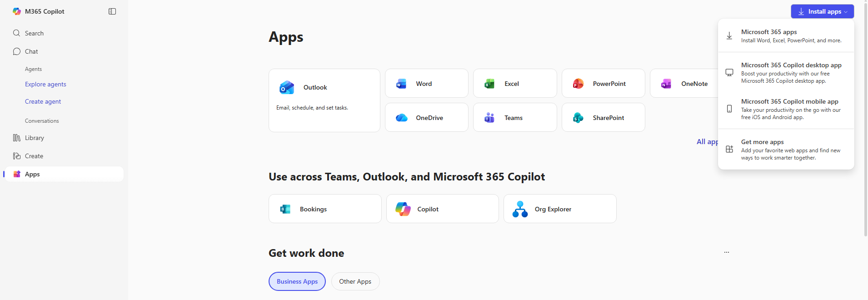Open the Excel app icon

(489, 84)
